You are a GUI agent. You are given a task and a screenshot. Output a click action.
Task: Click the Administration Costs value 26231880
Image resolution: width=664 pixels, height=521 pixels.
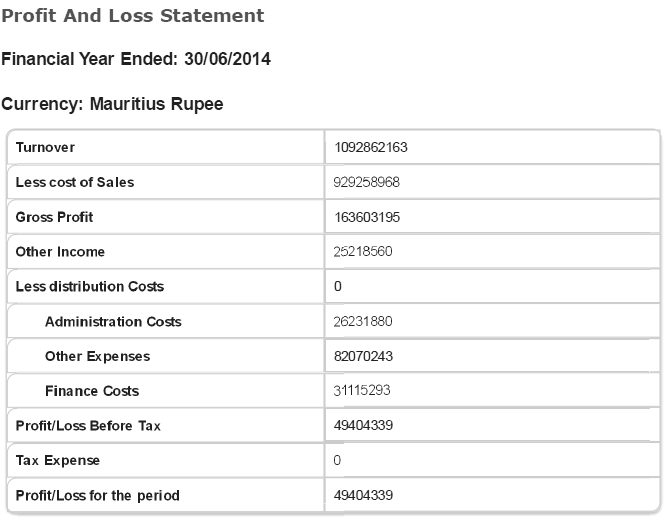(x=363, y=322)
